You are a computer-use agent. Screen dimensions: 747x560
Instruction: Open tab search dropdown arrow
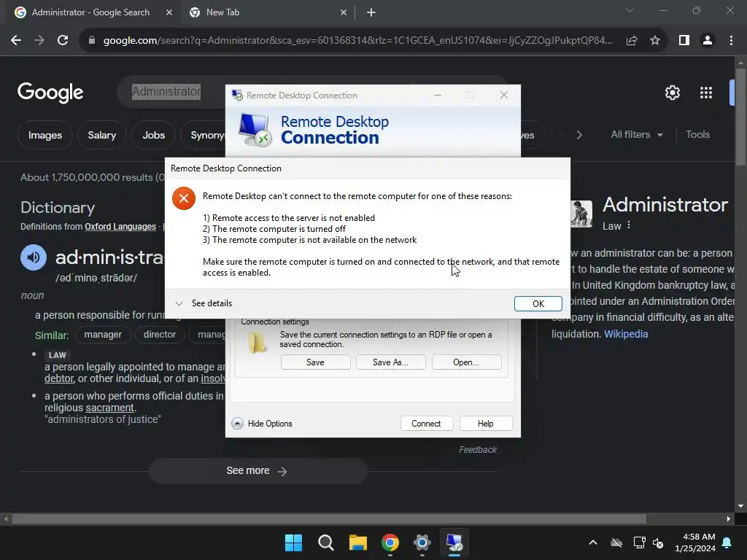[630, 10]
